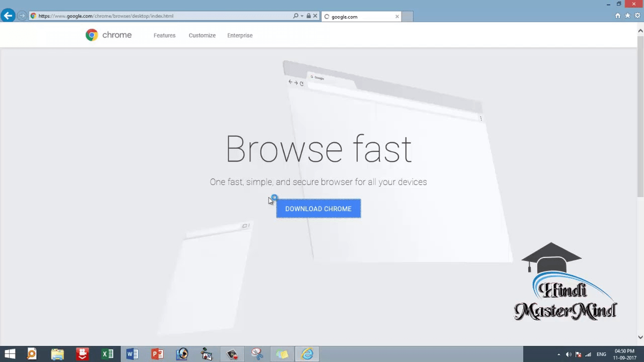
Task: Click the Chrome logo in the page header
Action: coord(91,34)
